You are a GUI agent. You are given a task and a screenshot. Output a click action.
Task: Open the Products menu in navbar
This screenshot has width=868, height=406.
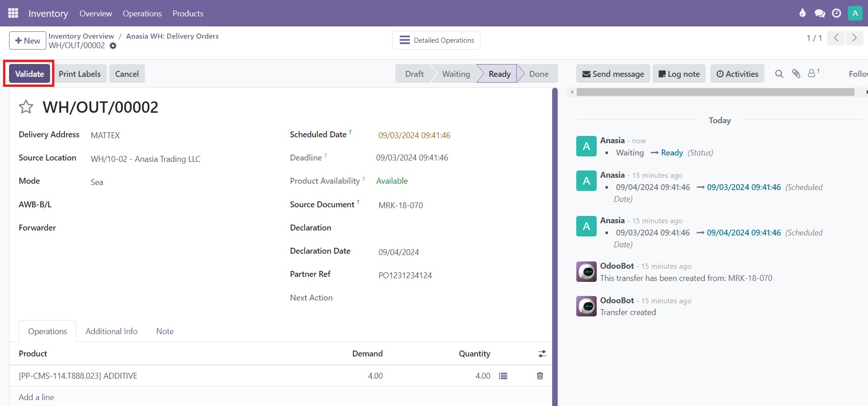(x=188, y=13)
